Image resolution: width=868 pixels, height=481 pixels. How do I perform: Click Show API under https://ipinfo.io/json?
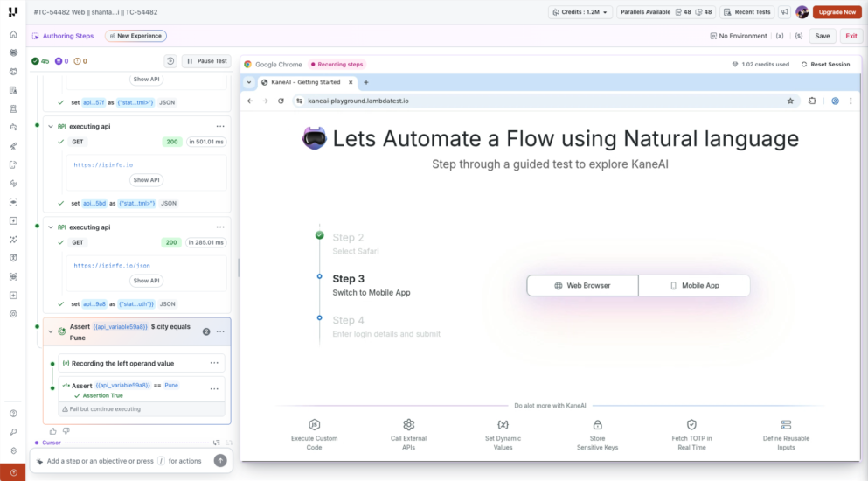146,281
